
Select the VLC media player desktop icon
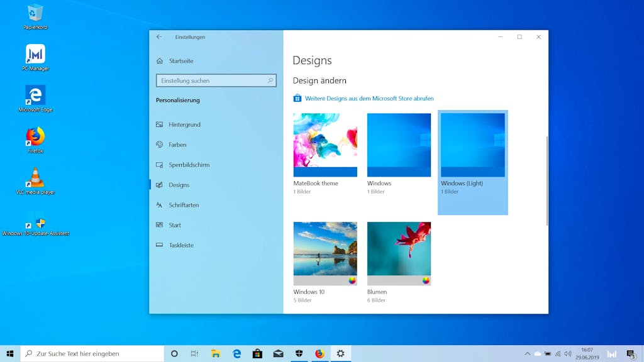click(35, 181)
